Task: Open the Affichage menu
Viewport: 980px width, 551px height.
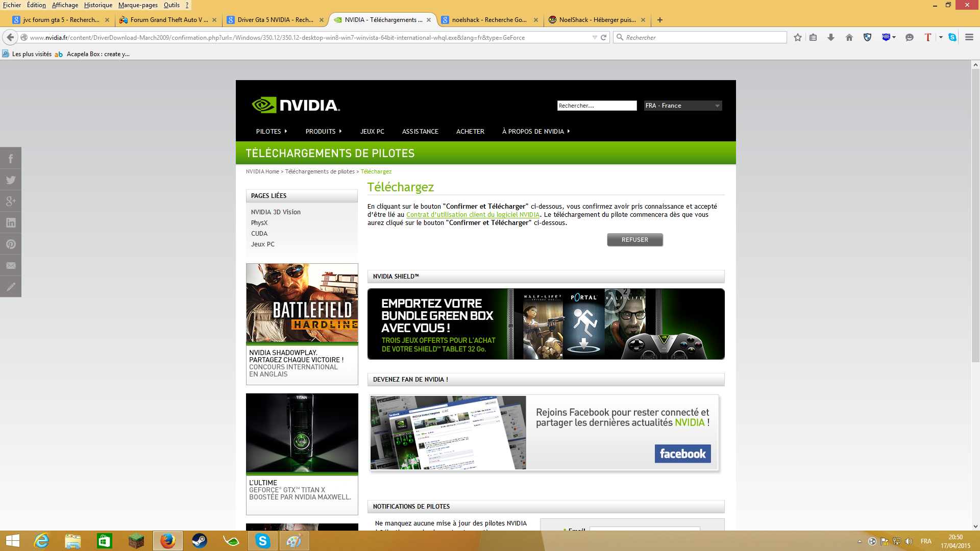Action: coord(65,5)
